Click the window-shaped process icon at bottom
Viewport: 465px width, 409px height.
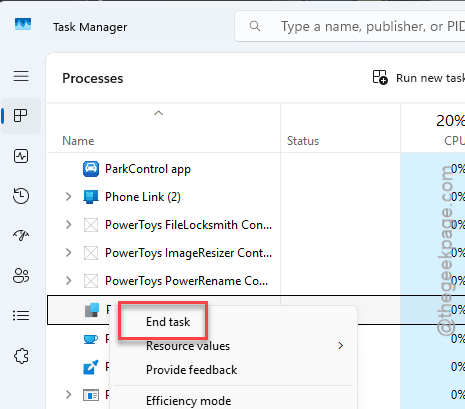[91, 395]
